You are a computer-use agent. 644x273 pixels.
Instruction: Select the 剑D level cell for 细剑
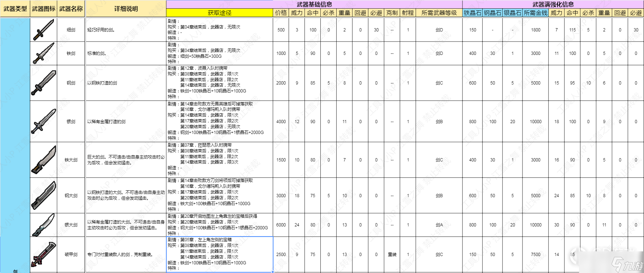[439, 30]
